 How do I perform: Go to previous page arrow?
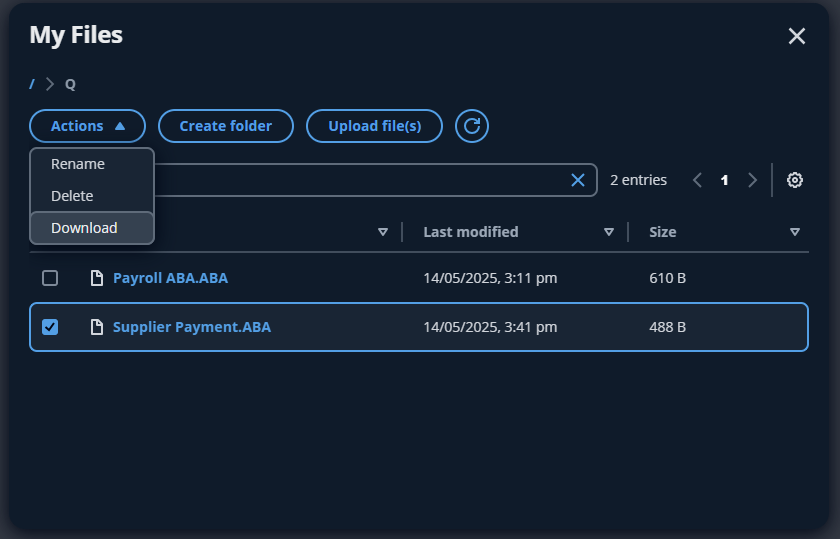[698, 180]
